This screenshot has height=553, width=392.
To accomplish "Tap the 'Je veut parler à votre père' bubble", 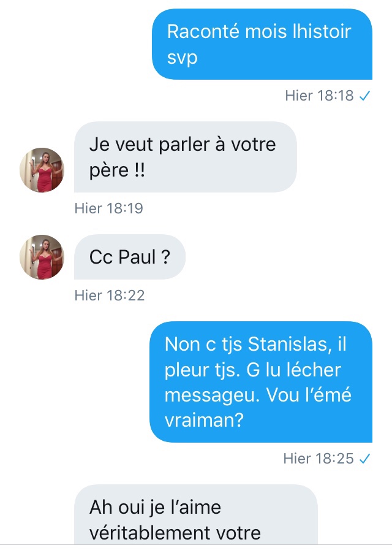I will point(185,157).
